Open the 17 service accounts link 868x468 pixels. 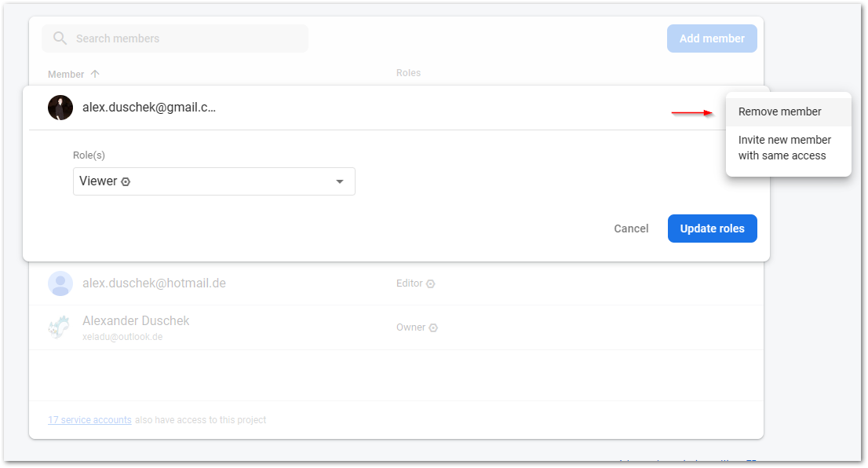pos(89,420)
